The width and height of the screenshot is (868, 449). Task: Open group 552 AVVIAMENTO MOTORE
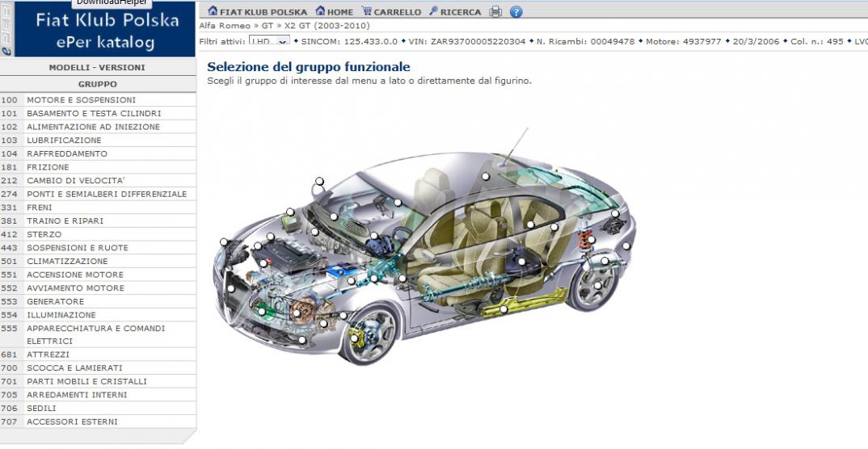(x=98, y=288)
